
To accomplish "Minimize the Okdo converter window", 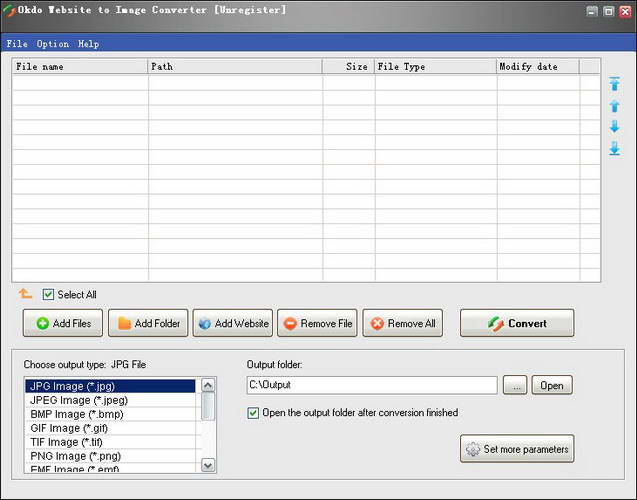I will pyautogui.click(x=592, y=11).
